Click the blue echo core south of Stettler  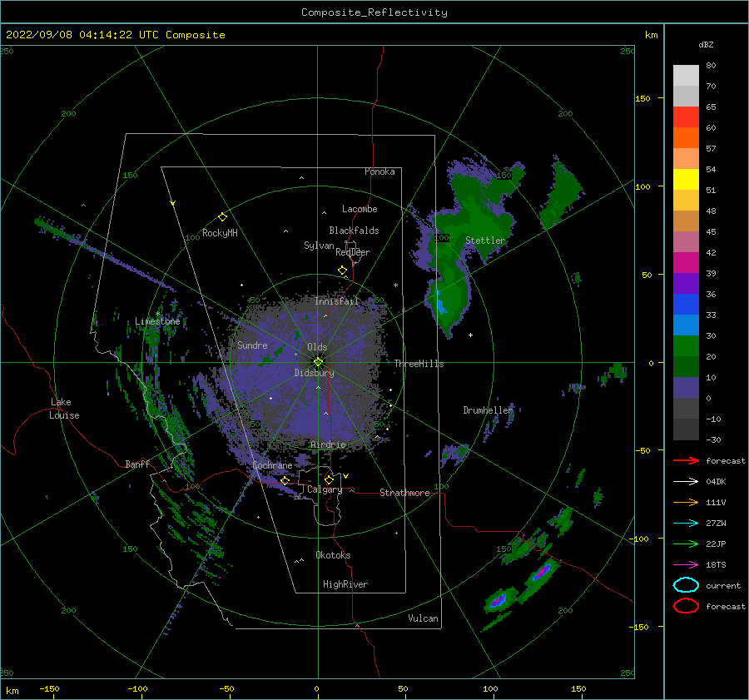click(x=440, y=303)
